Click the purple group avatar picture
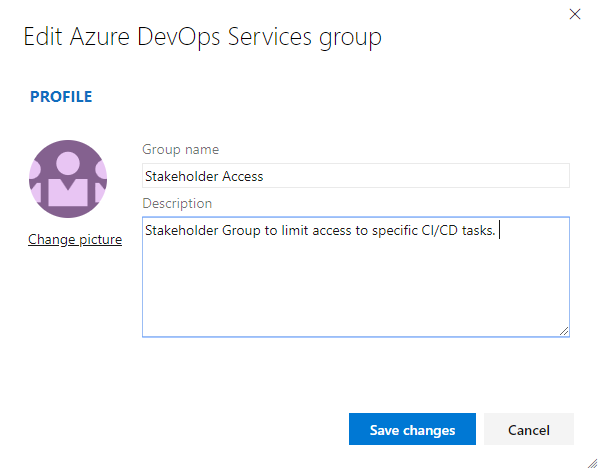The height and width of the screenshot is (473, 602). coord(67,179)
